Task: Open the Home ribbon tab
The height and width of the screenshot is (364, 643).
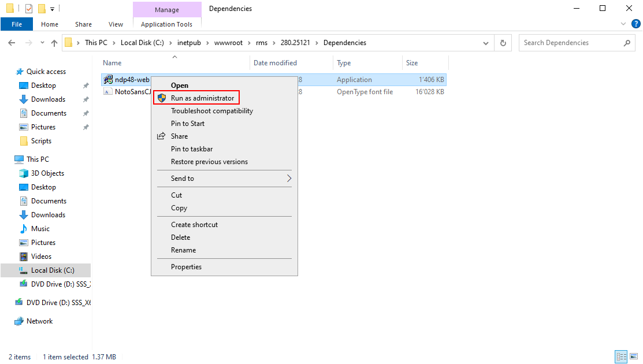Action: [x=50, y=24]
